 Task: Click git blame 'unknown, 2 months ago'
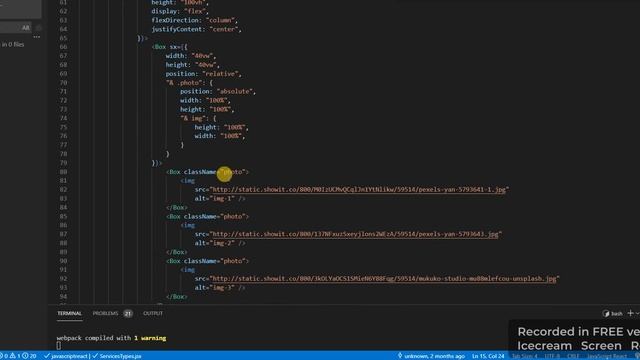(431, 356)
